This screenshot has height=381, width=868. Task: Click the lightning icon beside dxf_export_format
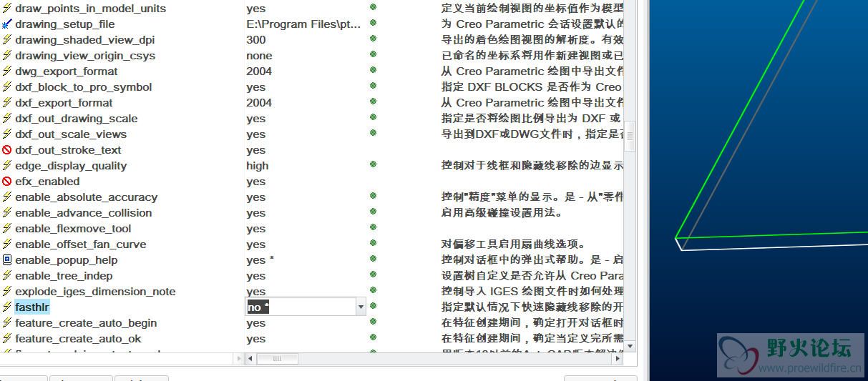(x=7, y=103)
